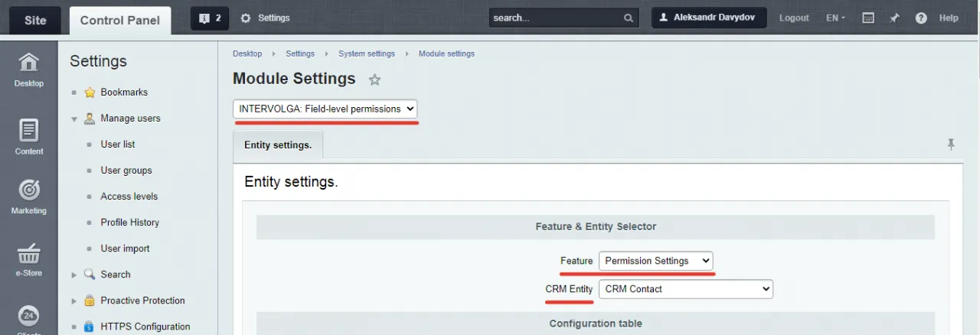
Task: Expand the Proactive Protection tree node
Action: (74, 301)
